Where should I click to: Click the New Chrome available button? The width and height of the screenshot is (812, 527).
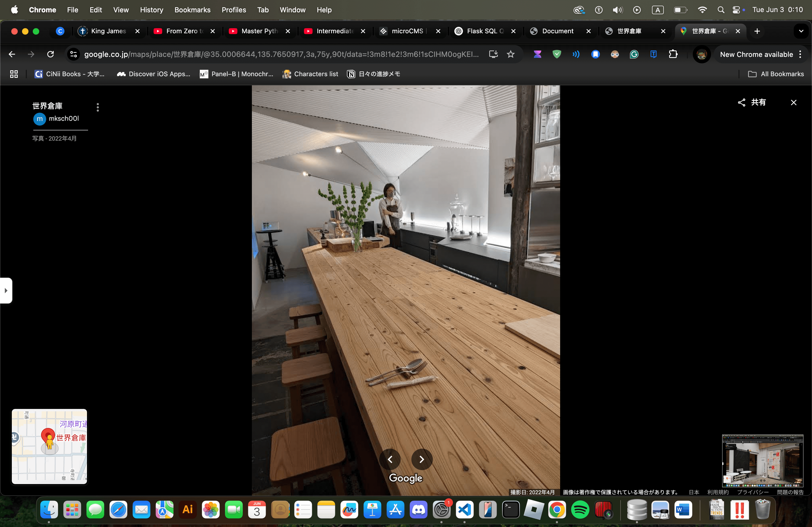(x=756, y=54)
